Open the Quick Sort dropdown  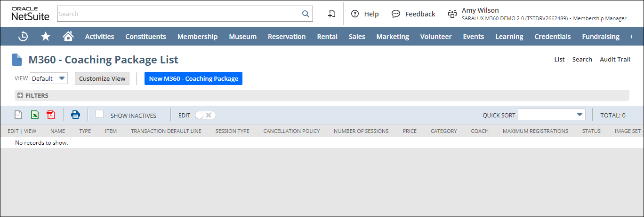pos(551,115)
